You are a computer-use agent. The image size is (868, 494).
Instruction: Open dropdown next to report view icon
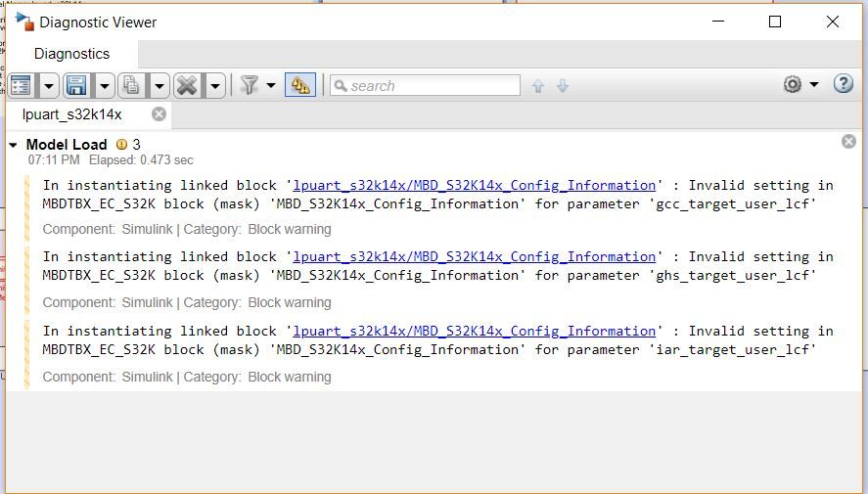(49, 86)
